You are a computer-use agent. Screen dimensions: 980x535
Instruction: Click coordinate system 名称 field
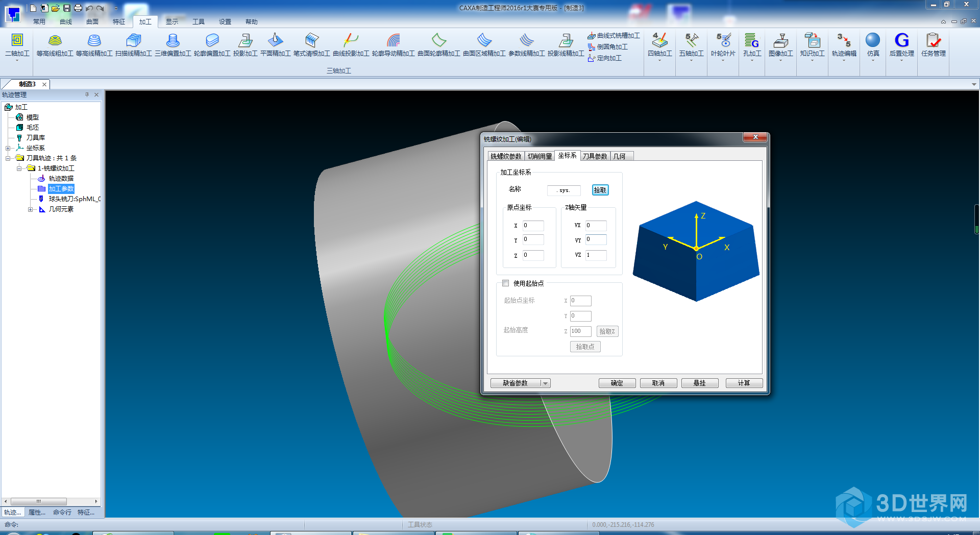click(x=564, y=190)
